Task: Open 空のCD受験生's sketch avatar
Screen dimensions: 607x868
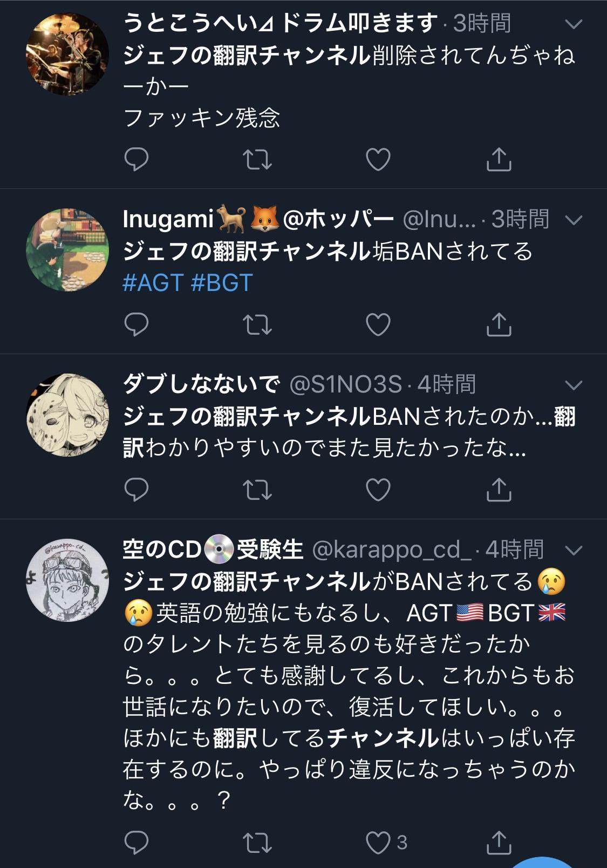Action: (x=67, y=580)
